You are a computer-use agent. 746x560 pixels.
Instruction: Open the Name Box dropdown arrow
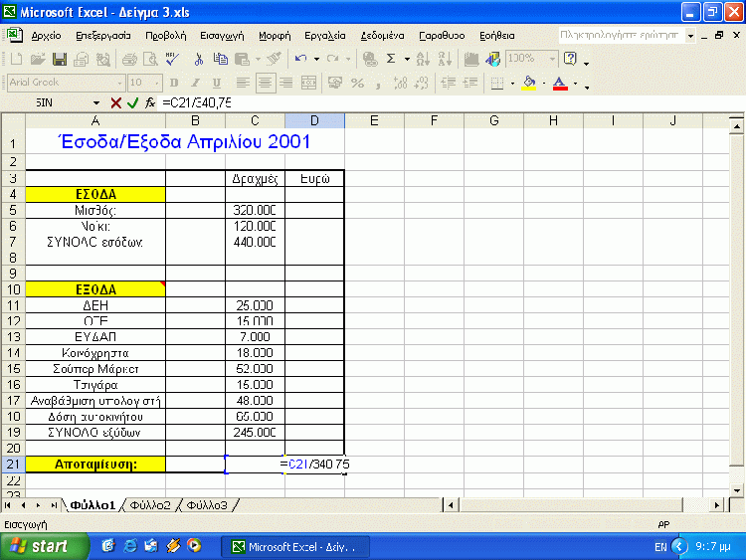(96, 102)
